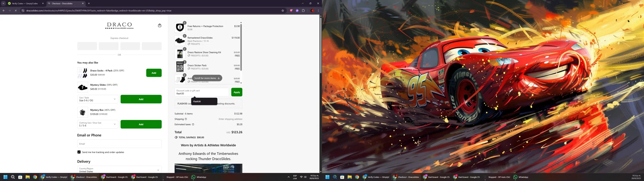Open the Extensions puzzle-piece menu
The width and height of the screenshot is (644, 181).
[x=303, y=10]
